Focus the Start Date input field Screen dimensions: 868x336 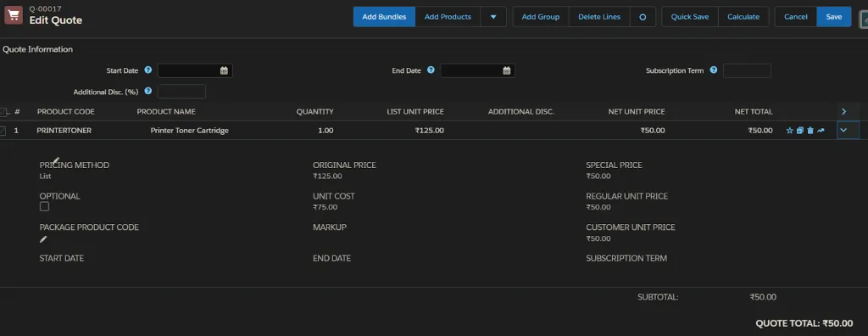point(195,70)
